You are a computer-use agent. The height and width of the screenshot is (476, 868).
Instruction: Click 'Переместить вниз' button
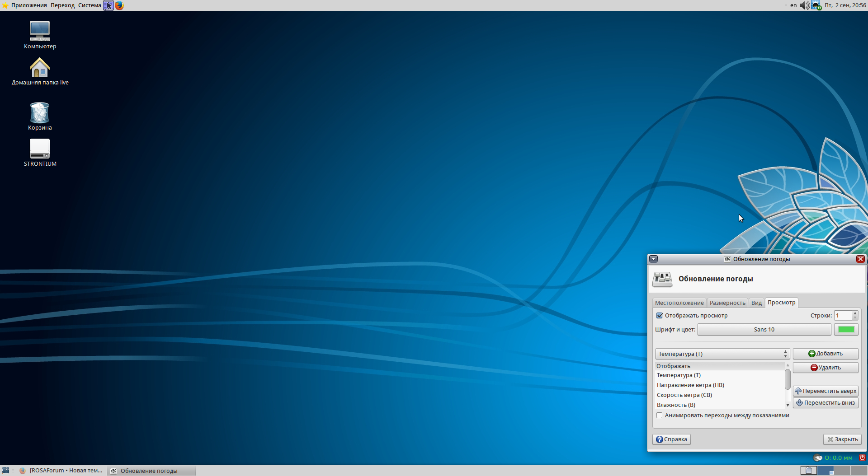(826, 402)
